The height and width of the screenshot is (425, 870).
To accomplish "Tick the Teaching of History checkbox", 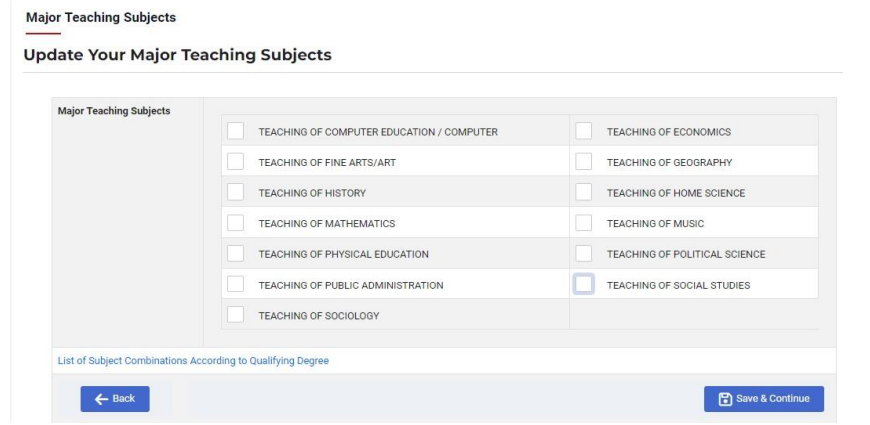I will [x=235, y=192].
